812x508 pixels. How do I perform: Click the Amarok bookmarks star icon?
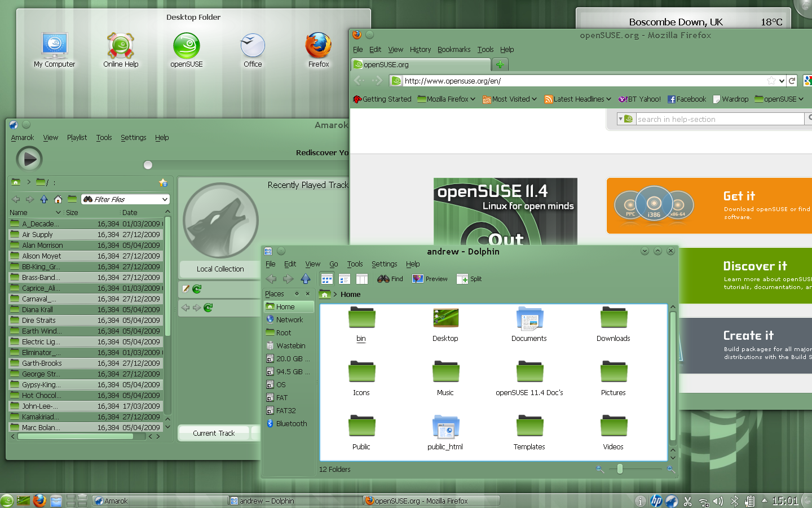[x=163, y=182]
